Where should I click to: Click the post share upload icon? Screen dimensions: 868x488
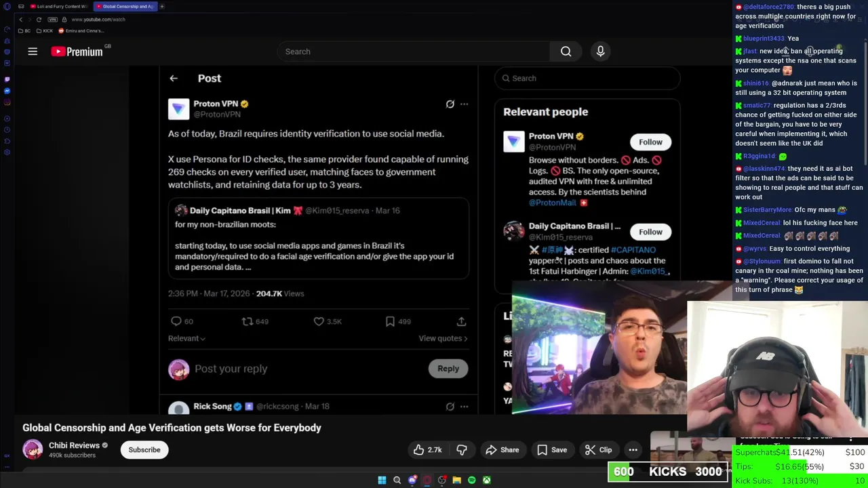coord(461,321)
